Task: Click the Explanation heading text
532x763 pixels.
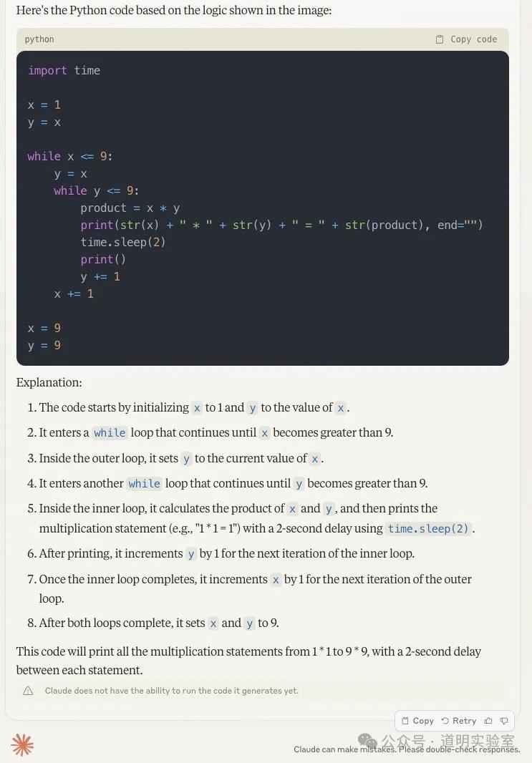Action: pyautogui.click(x=49, y=382)
